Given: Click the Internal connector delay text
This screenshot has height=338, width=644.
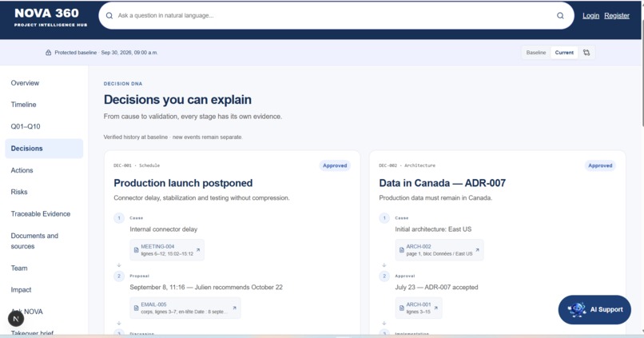Looking at the screenshot, I should pyautogui.click(x=164, y=229).
